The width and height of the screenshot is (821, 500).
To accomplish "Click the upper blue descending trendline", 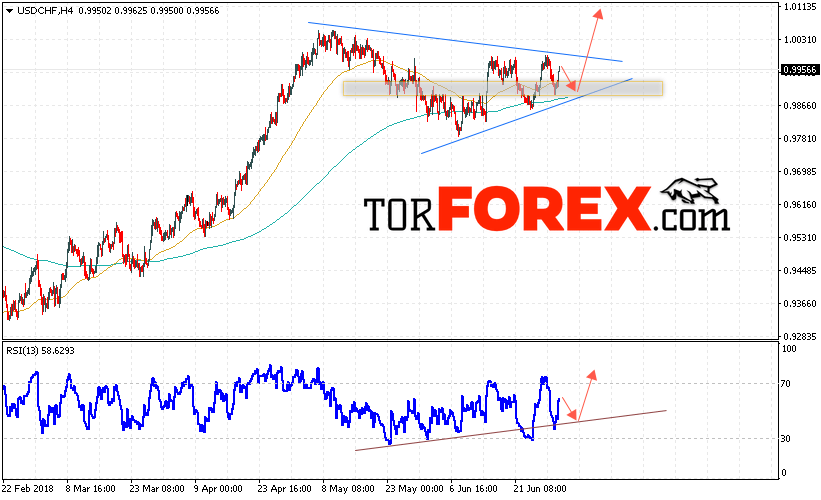I will (465, 42).
